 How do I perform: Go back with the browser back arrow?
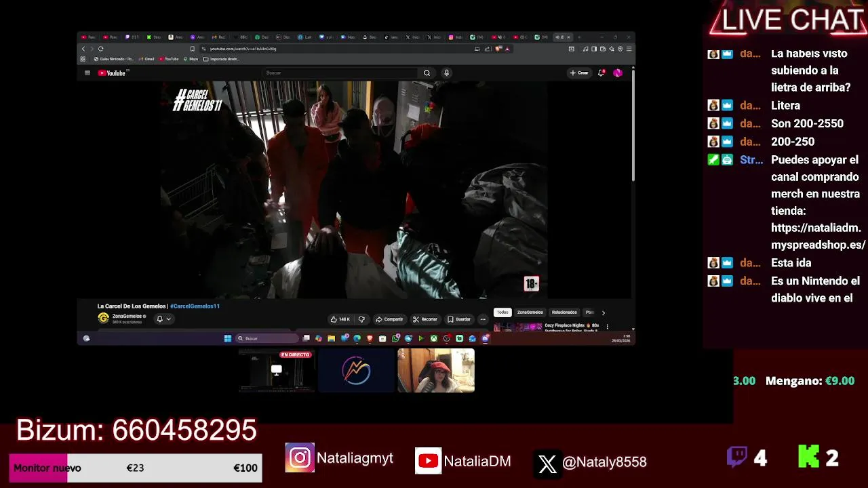pos(83,49)
